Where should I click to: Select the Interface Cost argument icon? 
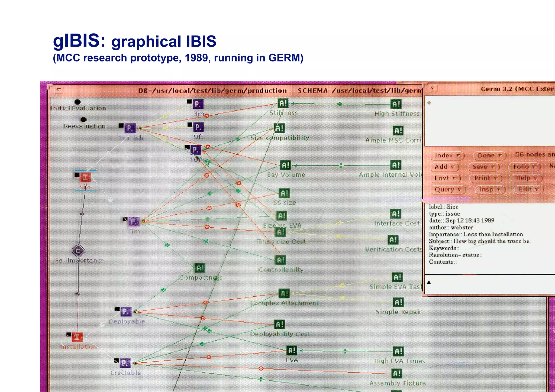395,214
